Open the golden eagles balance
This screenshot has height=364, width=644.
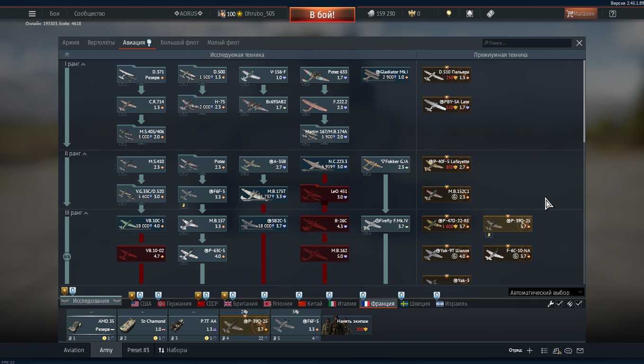(x=414, y=14)
